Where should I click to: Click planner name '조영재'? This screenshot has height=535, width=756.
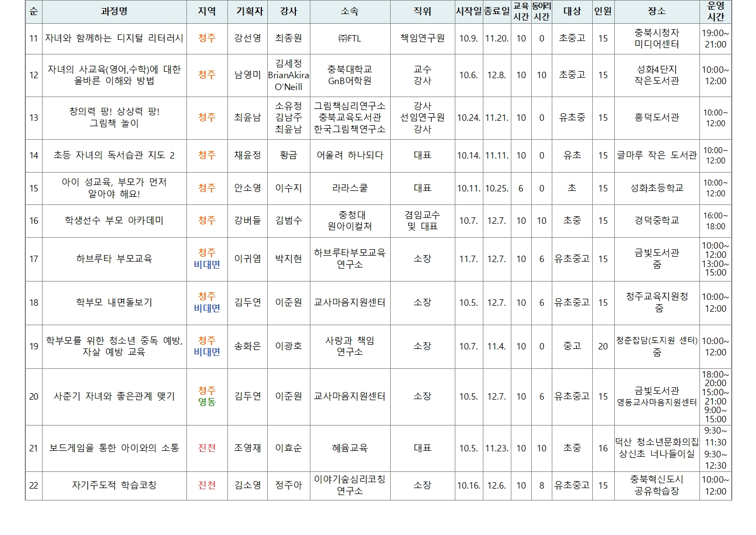click(x=247, y=448)
